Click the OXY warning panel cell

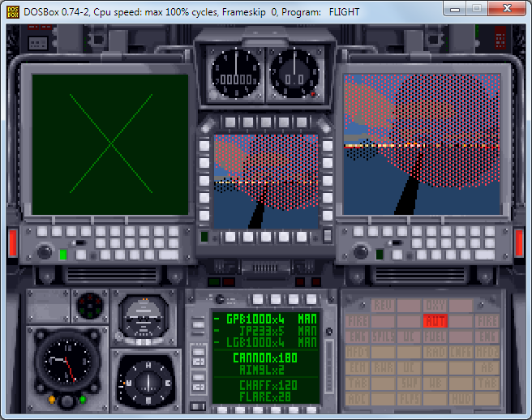[x=435, y=306]
